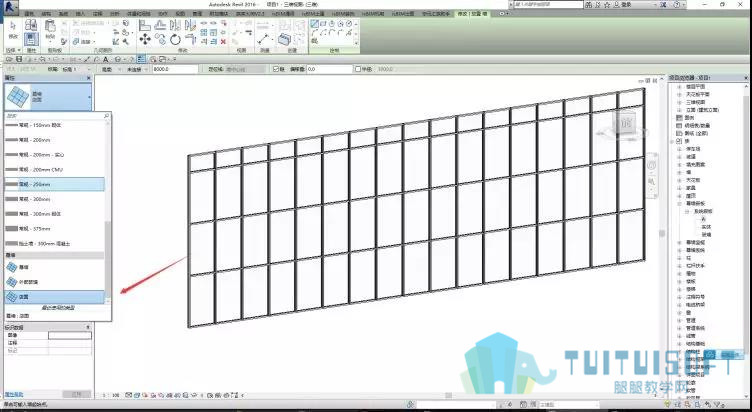
Task: Open the 管理 ribbon tab
Action: click(198, 14)
